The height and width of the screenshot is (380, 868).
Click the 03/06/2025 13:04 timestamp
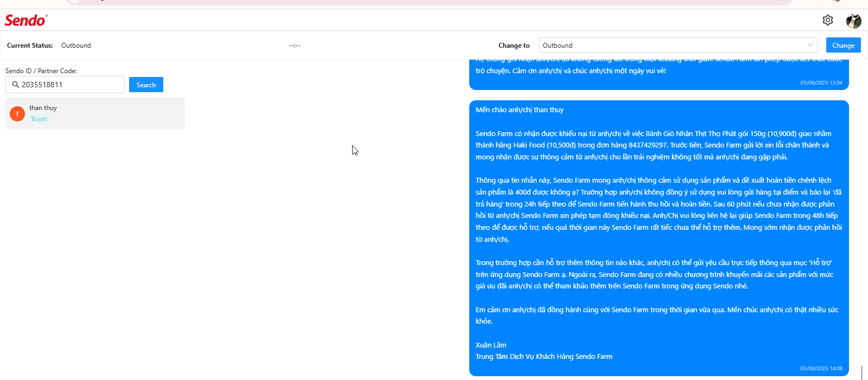pyautogui.click(x=821, y=82)
